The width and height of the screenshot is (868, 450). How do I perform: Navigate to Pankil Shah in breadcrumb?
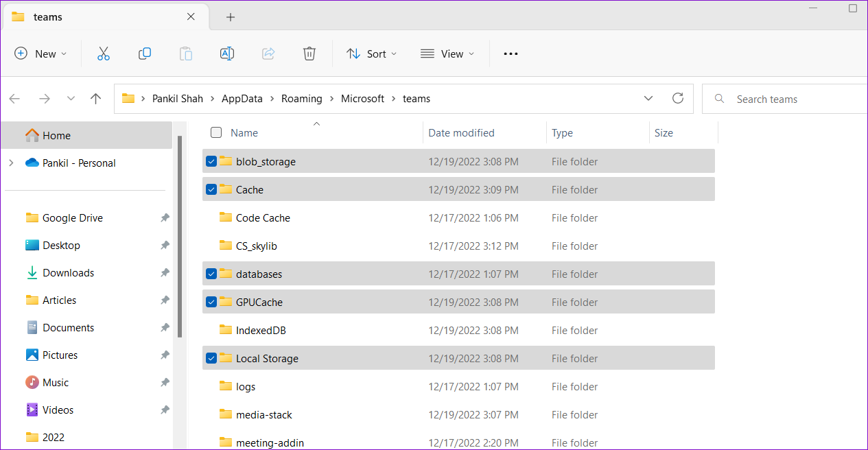coord(178,99)
